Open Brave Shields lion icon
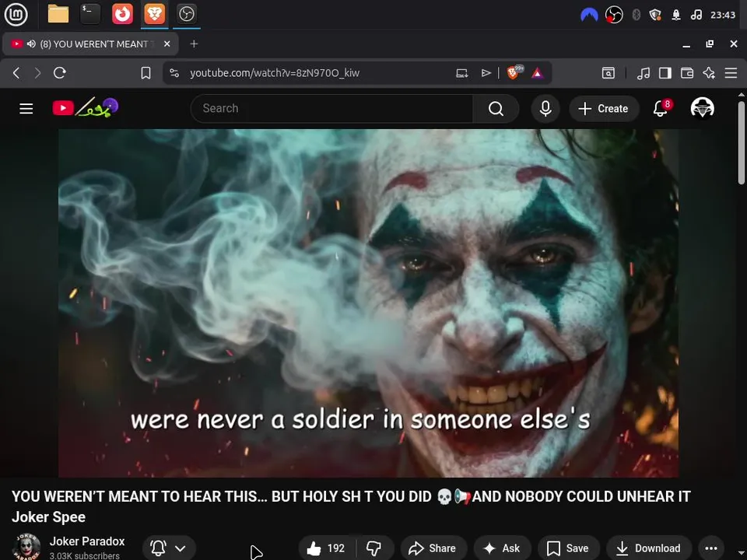This screenshot has height=560, width=747. (514, 72)
